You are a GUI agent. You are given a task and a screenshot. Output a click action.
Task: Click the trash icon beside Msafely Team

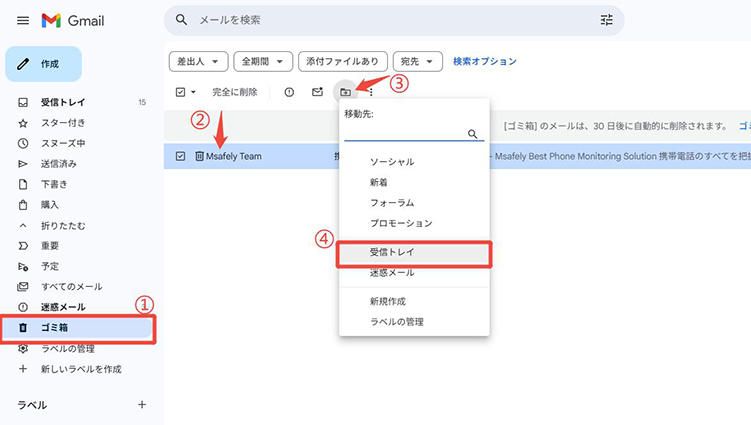tap(199, 156)
